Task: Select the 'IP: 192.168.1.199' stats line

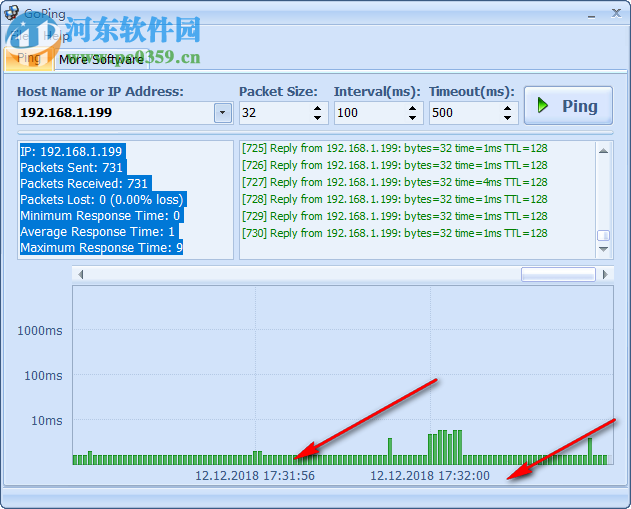Action: [x=72, y=151]
